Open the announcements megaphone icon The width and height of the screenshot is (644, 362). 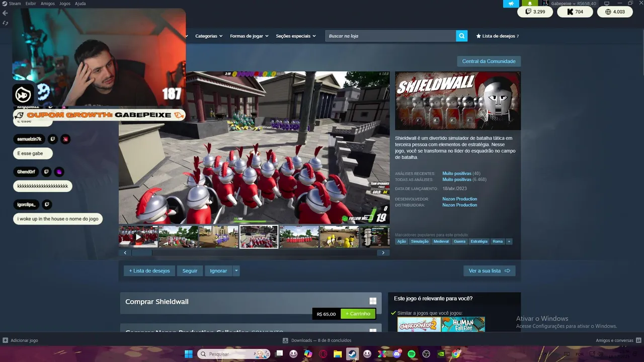pos(511,4)
